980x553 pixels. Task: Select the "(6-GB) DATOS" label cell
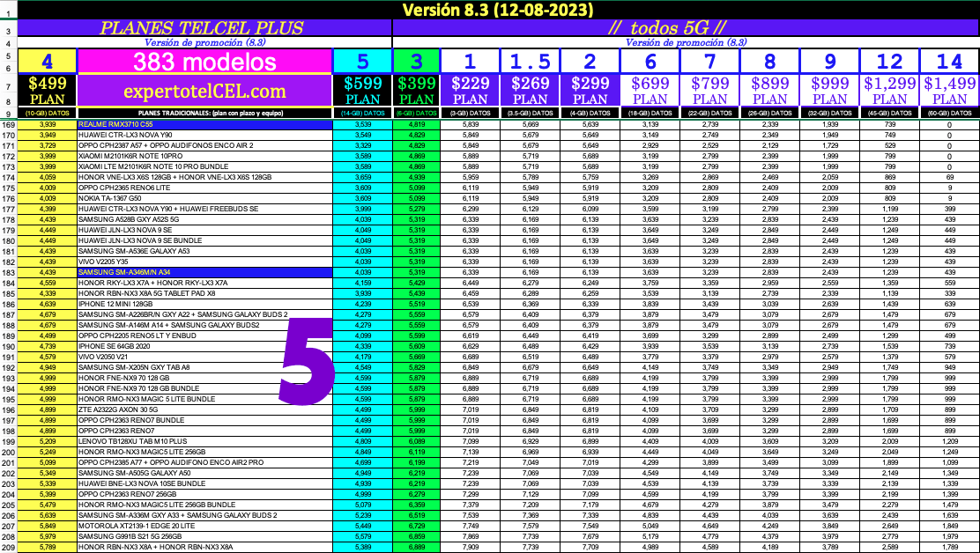pos(417,114)
